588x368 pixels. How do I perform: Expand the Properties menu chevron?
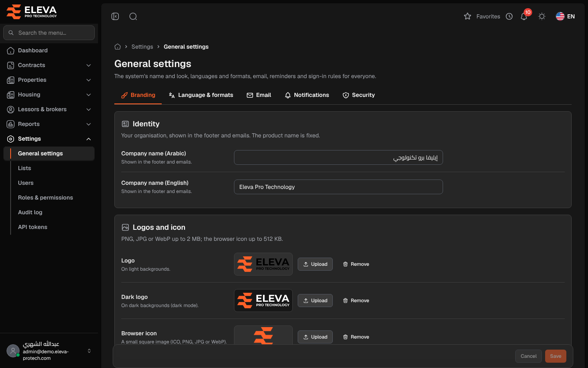coord(89,80)
